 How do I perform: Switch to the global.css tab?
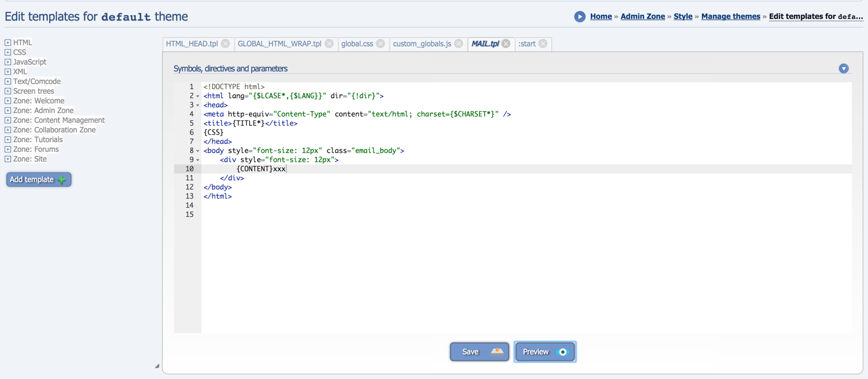(x=357, y=44)
